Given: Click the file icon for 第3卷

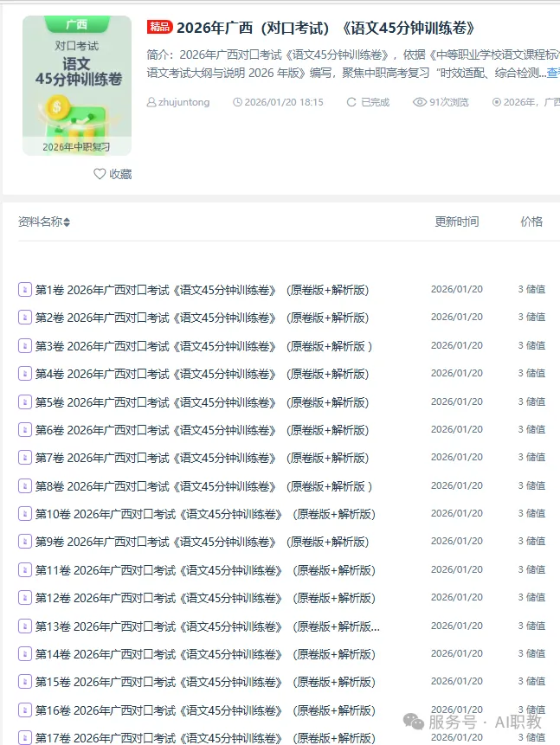Looking at the screenshot, I should pos(25,345).
